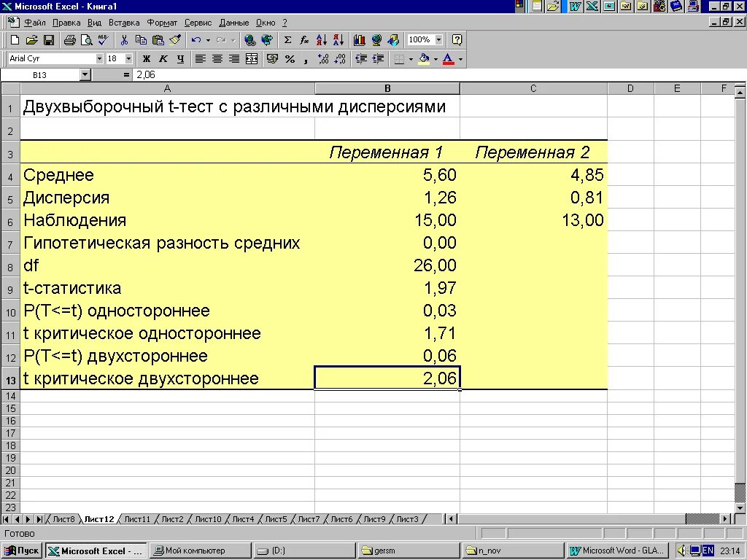Save the workbook with the floppy icon
747x560 pixels.
(x=49, y=40)
